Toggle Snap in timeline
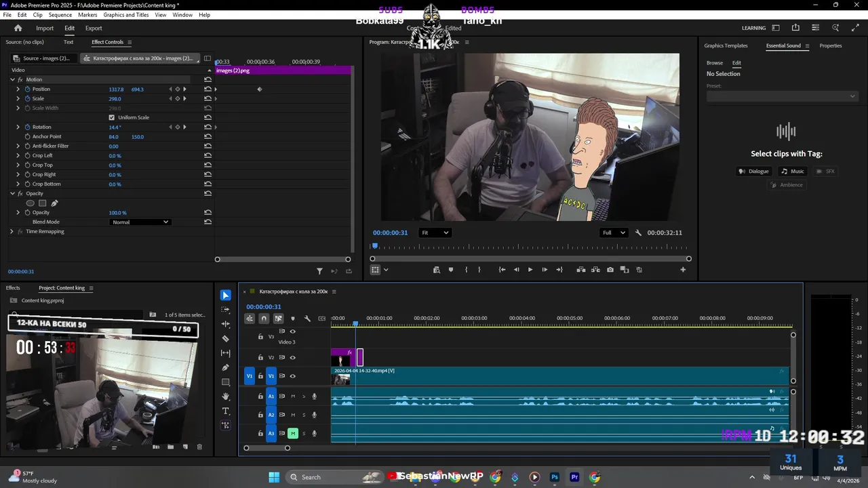Screen dimensions: 868x488 tap(264, 319)
